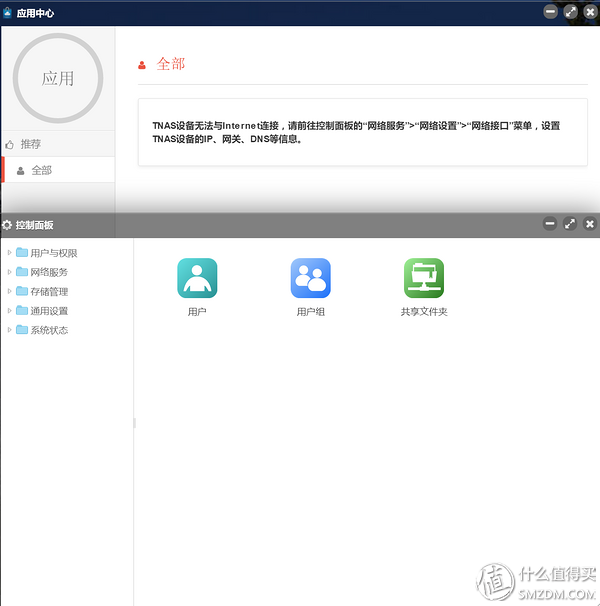Click the 存储管理 folder icon
600x606 pixels.
[22, 291]
